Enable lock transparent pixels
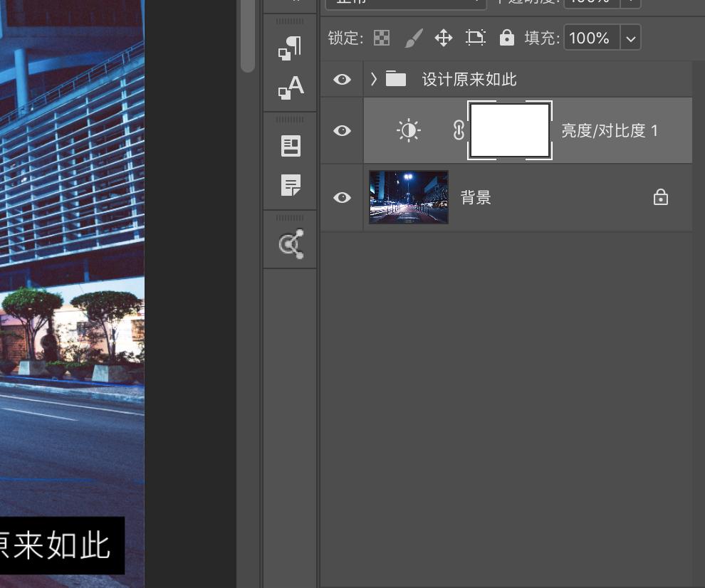 [382, 38]
